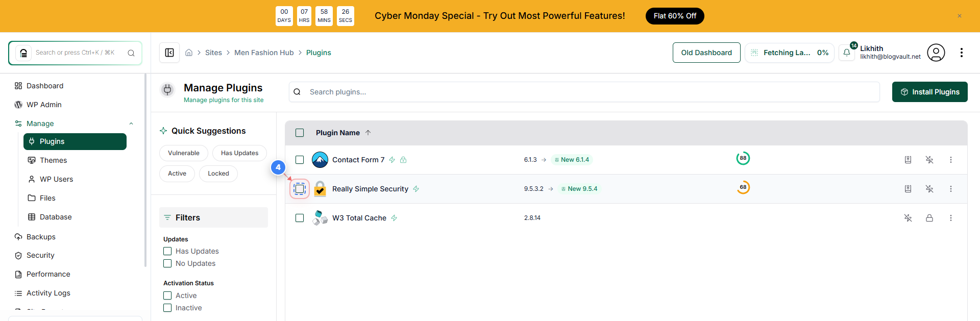The height and width of the screenshot is (321, 980).
Task: Click search magnifier in sidebar search box
Action: pos(131,53)
